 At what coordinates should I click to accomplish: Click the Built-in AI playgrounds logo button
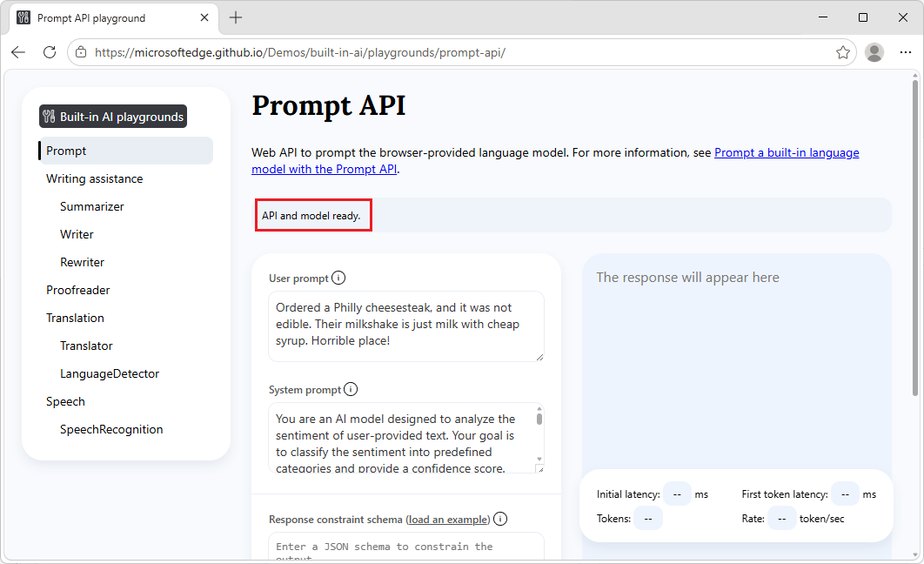[x=113, y=116]
